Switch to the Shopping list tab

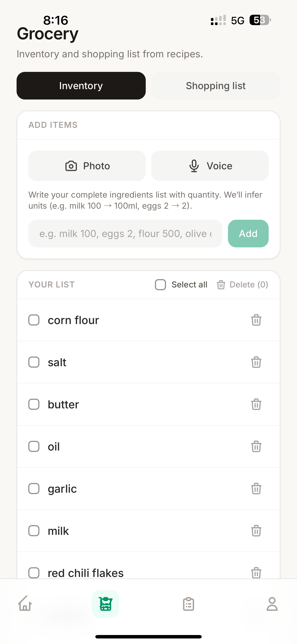[215, 86]
